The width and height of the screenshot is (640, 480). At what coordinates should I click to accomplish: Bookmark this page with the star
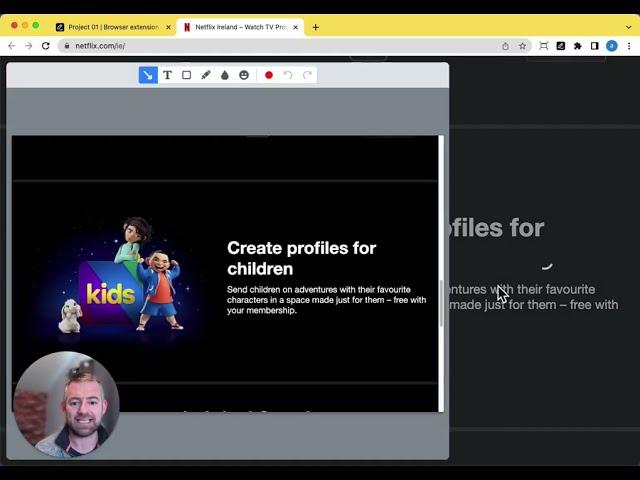(x=522, y=46)
